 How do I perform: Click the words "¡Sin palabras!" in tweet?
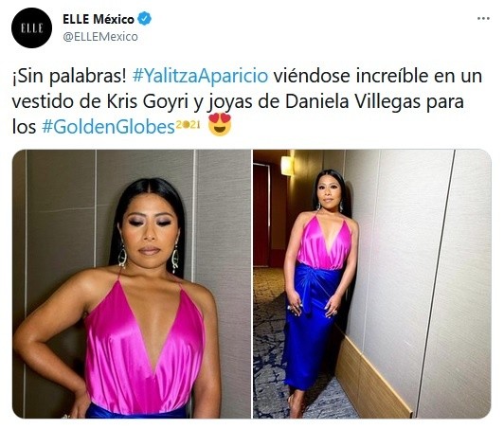(x=69, y=76)
